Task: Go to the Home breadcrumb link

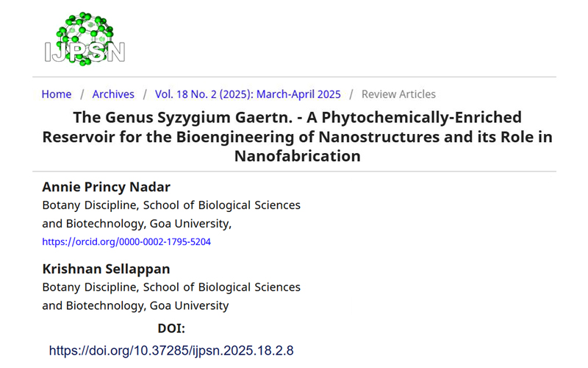Action: [57, 94]
